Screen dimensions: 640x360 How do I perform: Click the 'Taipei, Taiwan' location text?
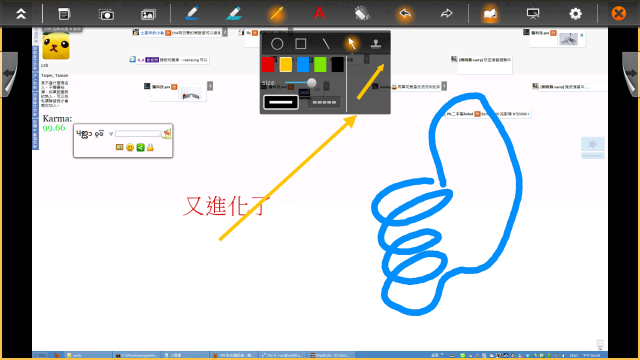(54, 76)
